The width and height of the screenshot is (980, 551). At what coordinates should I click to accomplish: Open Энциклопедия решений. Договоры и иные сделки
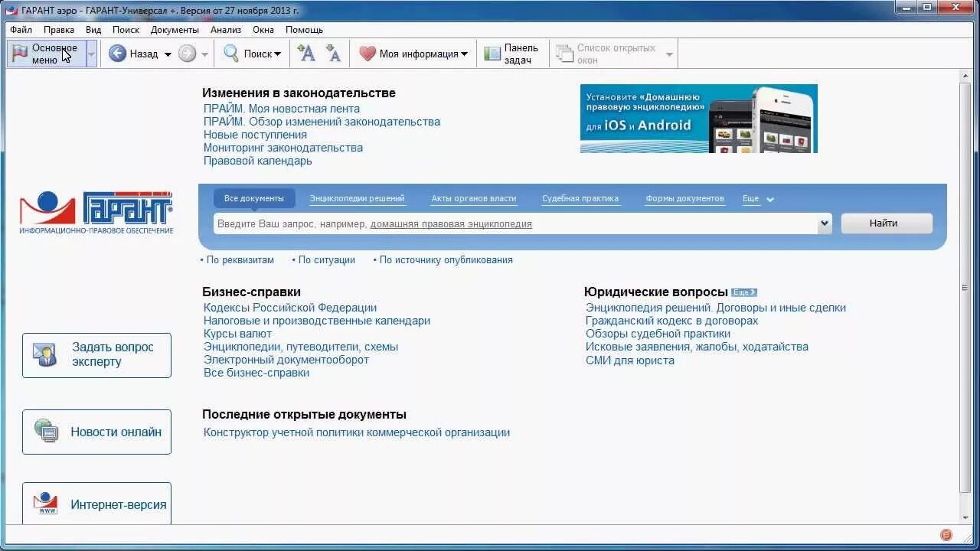[716, 308]
